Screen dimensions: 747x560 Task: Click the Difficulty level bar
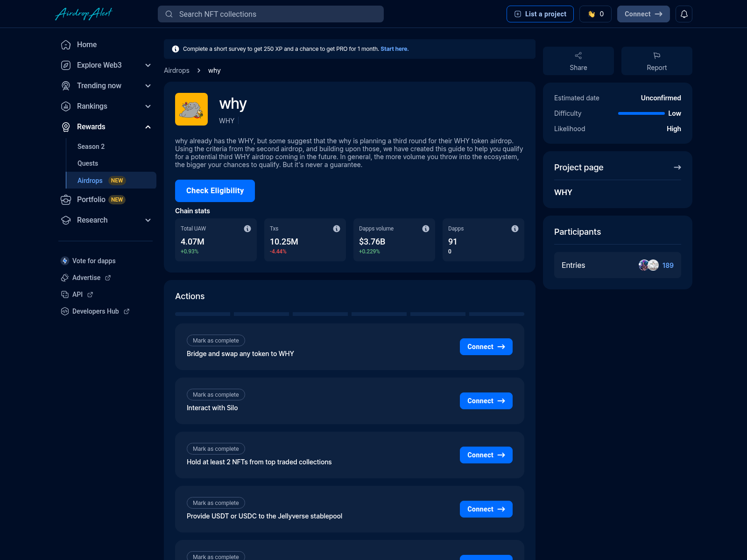point(641,113)
